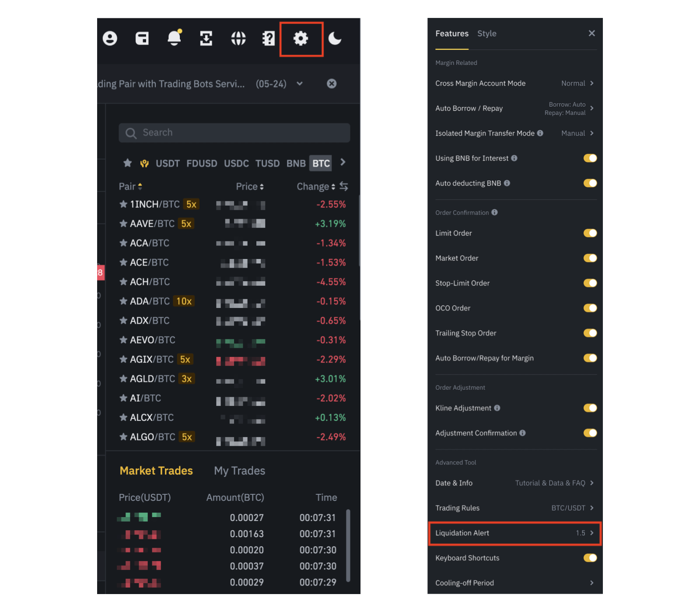Expand Cross Margin Account Mode option

(x=515, y=83)
